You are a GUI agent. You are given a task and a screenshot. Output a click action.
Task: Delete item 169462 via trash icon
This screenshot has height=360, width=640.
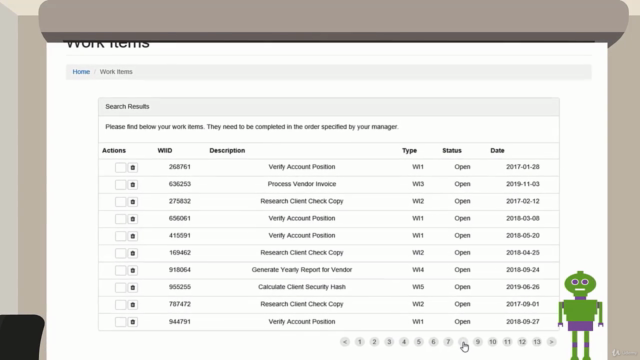coord(133,253)
